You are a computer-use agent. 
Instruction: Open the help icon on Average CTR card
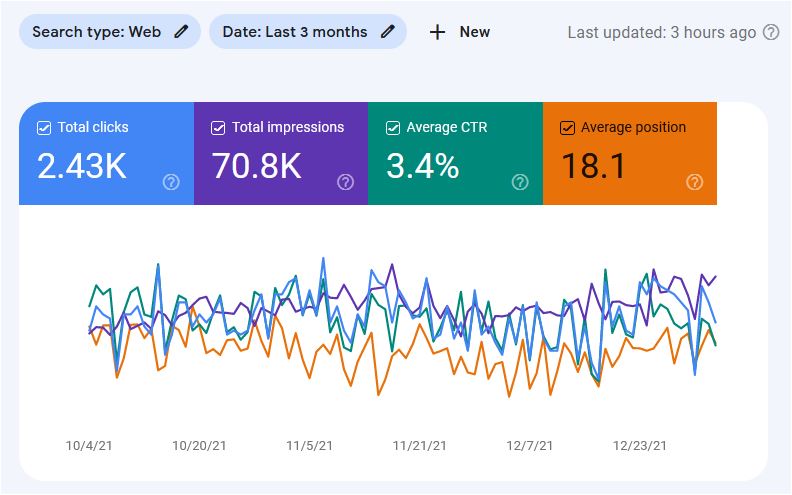(520, 182)
